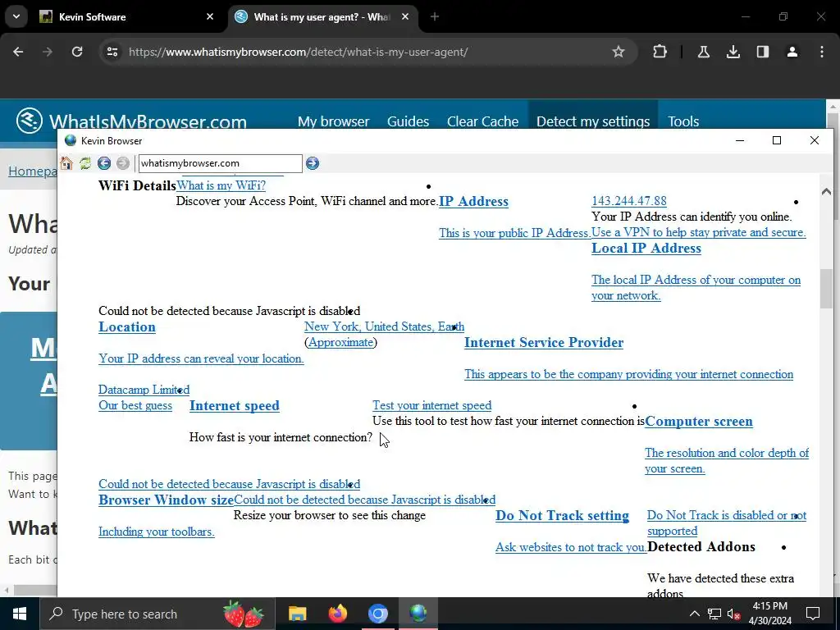Open Chrome from the taskbar
The height and width of the screenshot is (630, 840).
pyautogui.click(x=377, y=614)
